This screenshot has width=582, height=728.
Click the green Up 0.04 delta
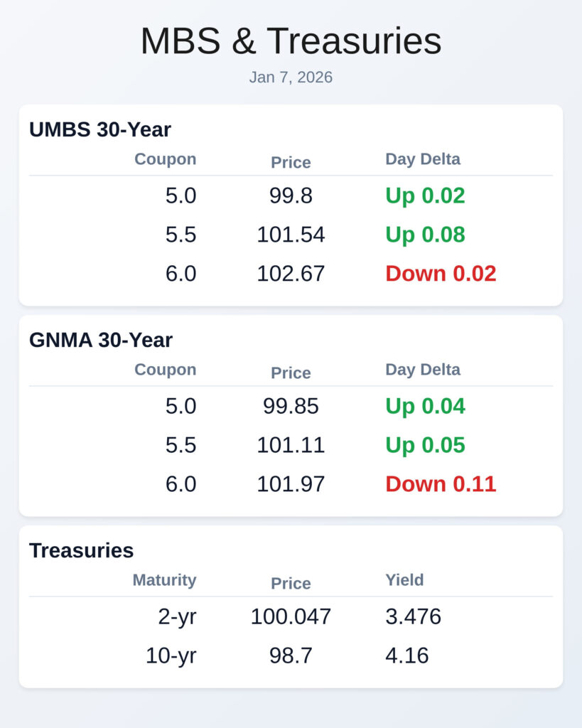[425, 407]
